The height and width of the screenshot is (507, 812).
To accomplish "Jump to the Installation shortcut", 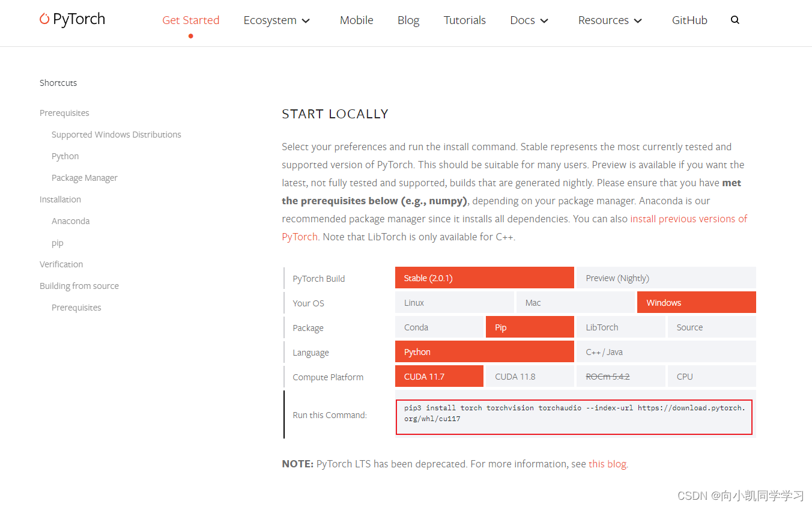I will click(x=60, y=199).
